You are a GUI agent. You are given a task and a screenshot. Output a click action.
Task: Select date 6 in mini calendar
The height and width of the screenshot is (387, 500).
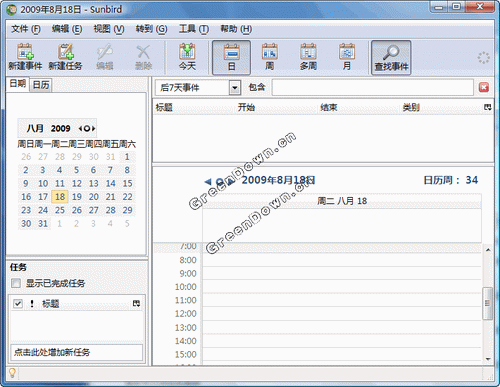tap(93, 170)
